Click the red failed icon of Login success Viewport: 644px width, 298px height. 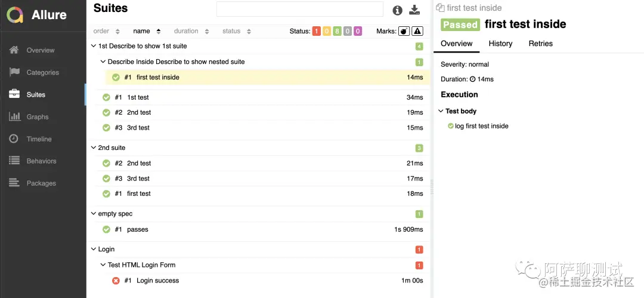[116, 281]
